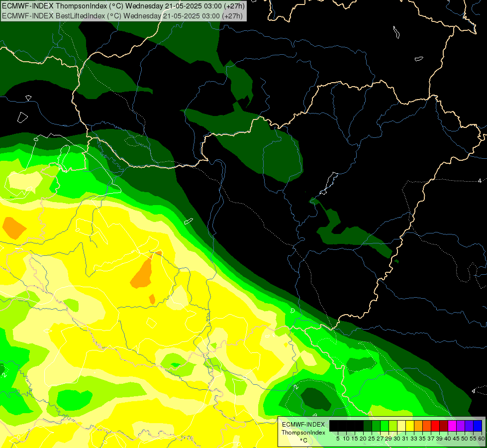Click the legend tick label '31'
Viewport: 487px width, 448px height.
405,439
